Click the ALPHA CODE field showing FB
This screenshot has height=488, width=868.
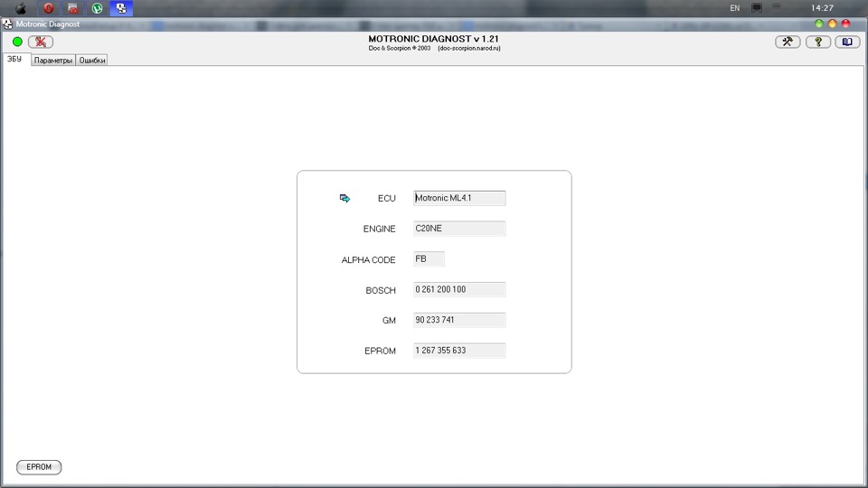pos(429,259)
